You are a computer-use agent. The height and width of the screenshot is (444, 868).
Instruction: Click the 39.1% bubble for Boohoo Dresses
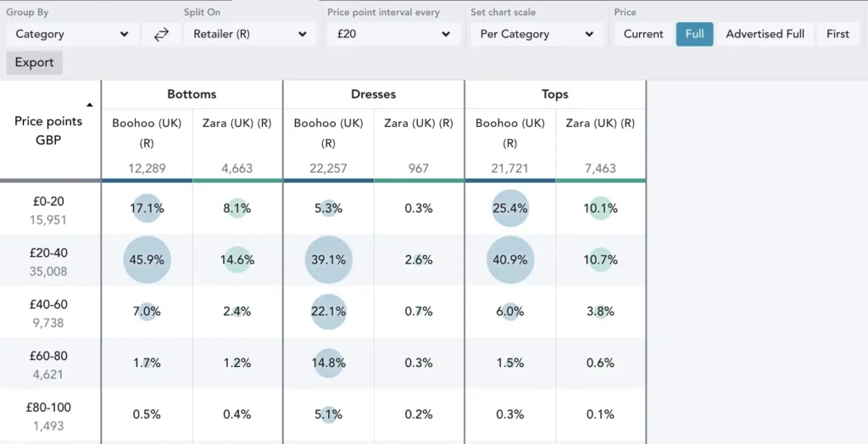pos(328,260)
